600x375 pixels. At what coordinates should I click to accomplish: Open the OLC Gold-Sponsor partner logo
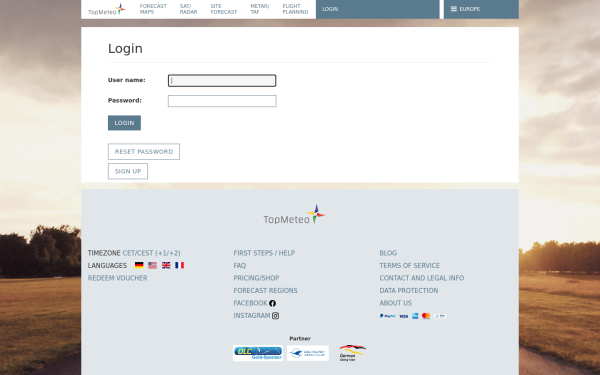point(258,353)
